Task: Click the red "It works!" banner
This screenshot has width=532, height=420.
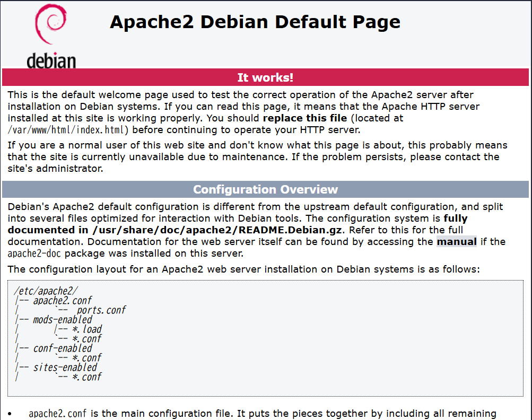Action: pos(265,77)
